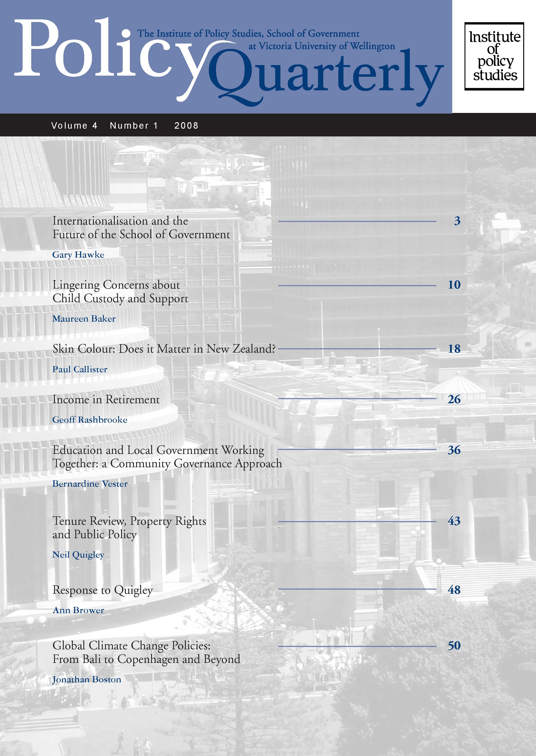Click author name Gary Hawke
This screenshot has width=536, height=756.
[x=78, y=255]
